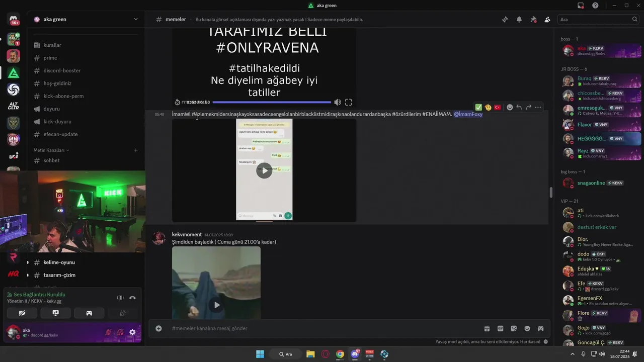The width and height of the screenshot is (644, 362).
Task: Toggle fullscreen on the top video
Action: (x=348, y=102)
